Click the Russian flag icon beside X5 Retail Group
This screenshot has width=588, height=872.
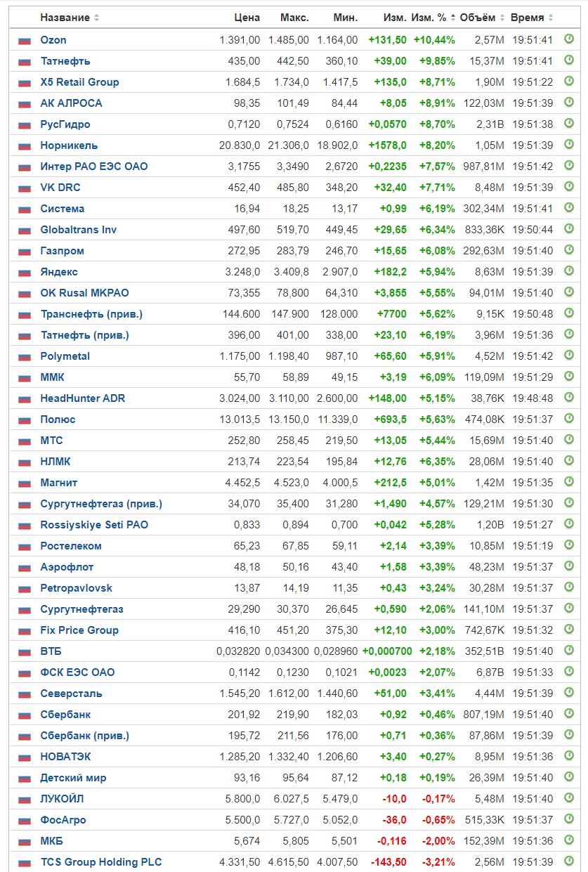click(25, 83)
